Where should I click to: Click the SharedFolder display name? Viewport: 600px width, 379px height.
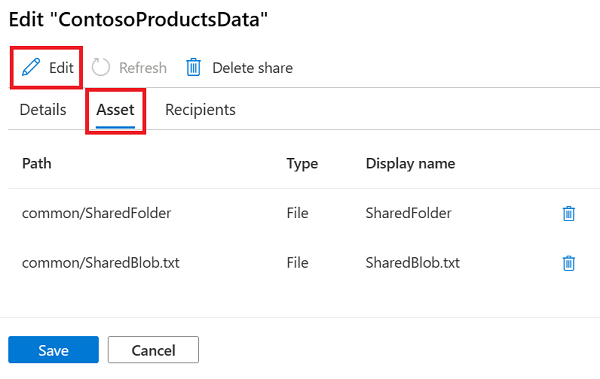pos(409,213)
